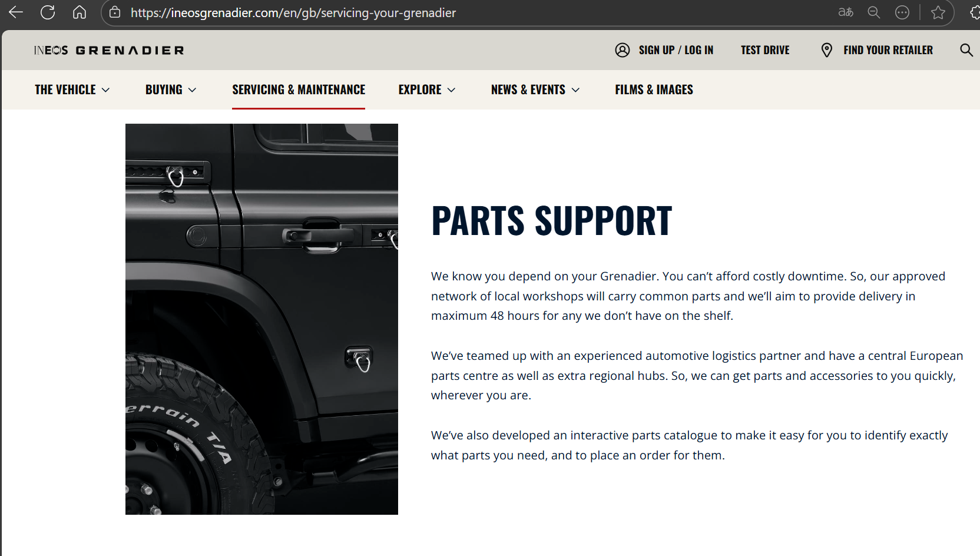This screenshot has height=556, width=980.
Task: Expand News & Events menu
Action: click(x=535, y=90)
